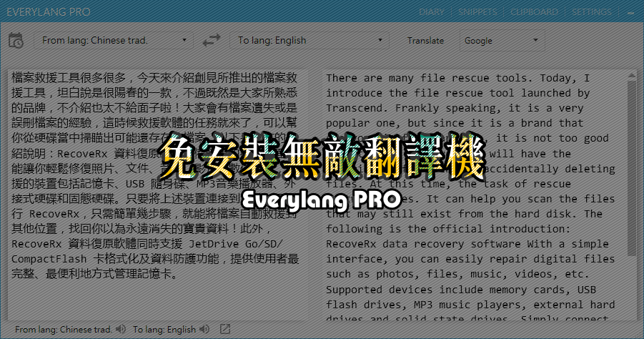Swap source and target languages
The image size is (644, 339).
pyautogui.click(x=212, y=40)
